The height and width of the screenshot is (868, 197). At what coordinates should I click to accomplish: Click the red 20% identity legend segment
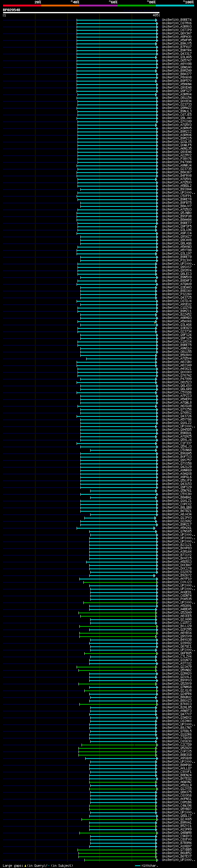(x=22, y=6)
